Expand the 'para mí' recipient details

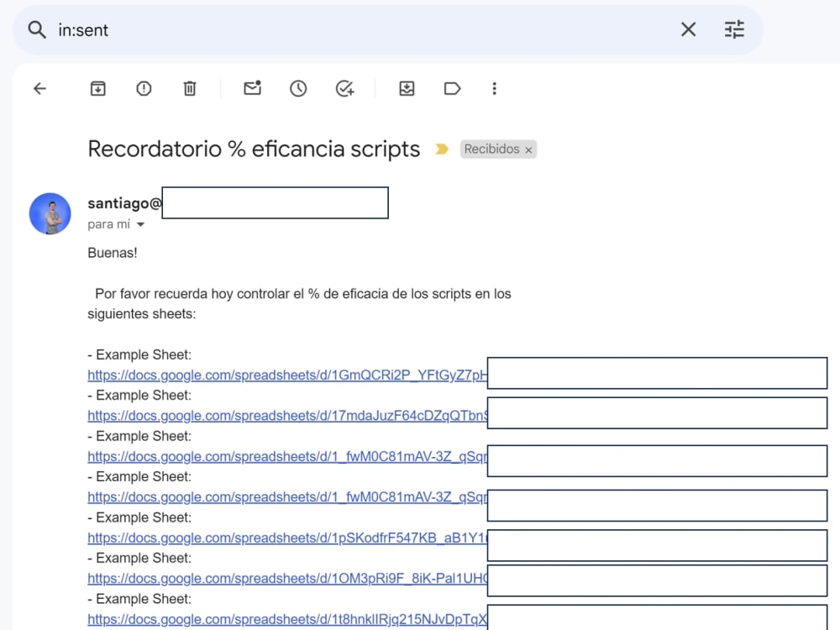[x=140, y=224]
